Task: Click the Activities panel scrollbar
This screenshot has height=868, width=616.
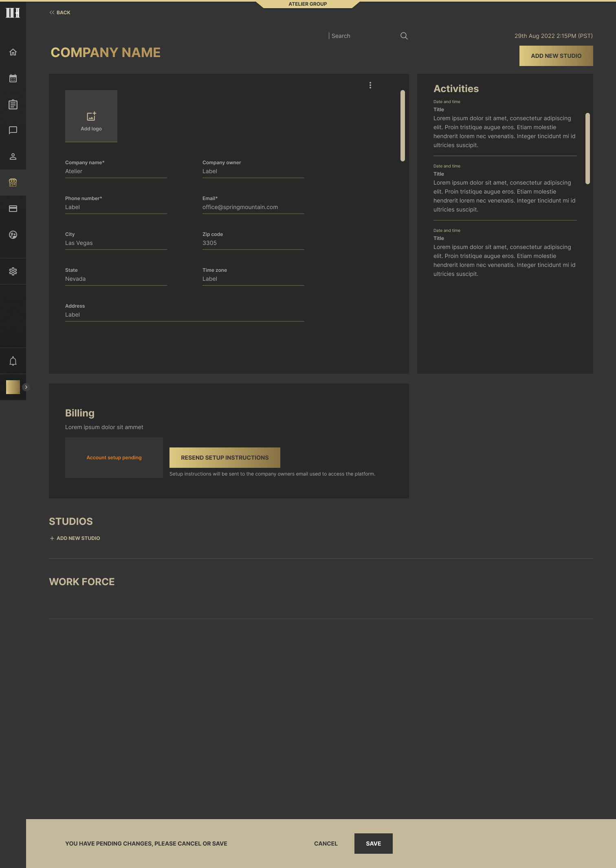Action: click(x=587, y=149)
